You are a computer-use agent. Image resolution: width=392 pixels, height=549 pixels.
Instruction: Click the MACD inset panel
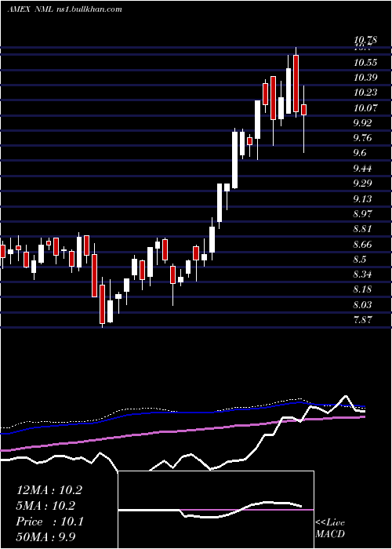(x=216, y=510)
